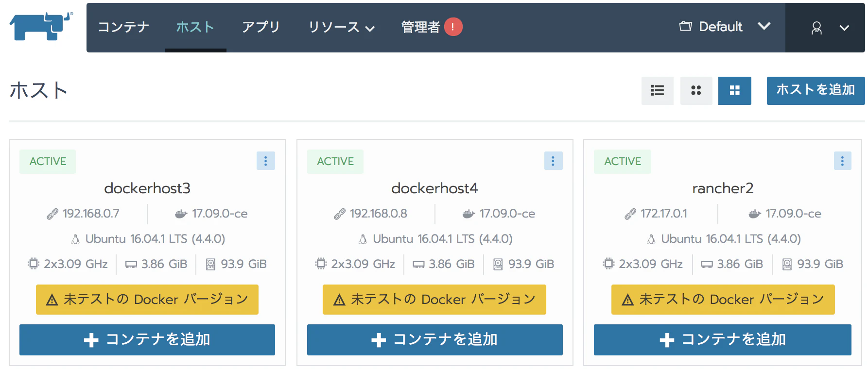Click the link icon next to 192.168.0.7

tap(52, 214)
